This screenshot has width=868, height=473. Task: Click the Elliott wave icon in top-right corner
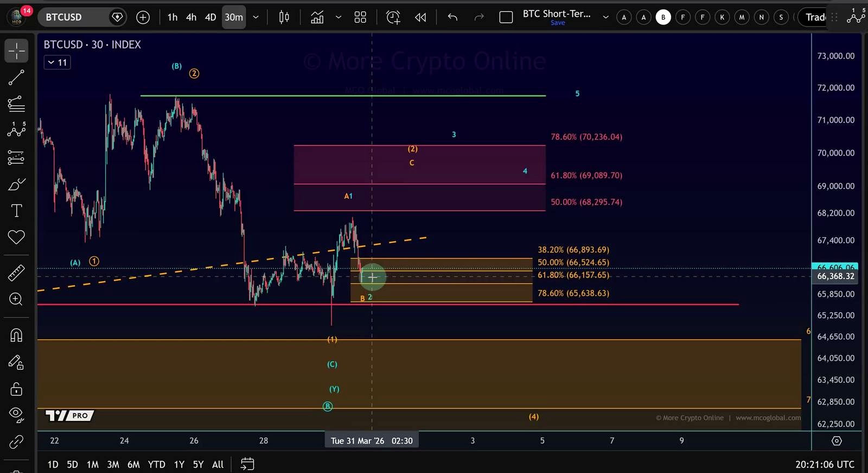tap(856, 16)
